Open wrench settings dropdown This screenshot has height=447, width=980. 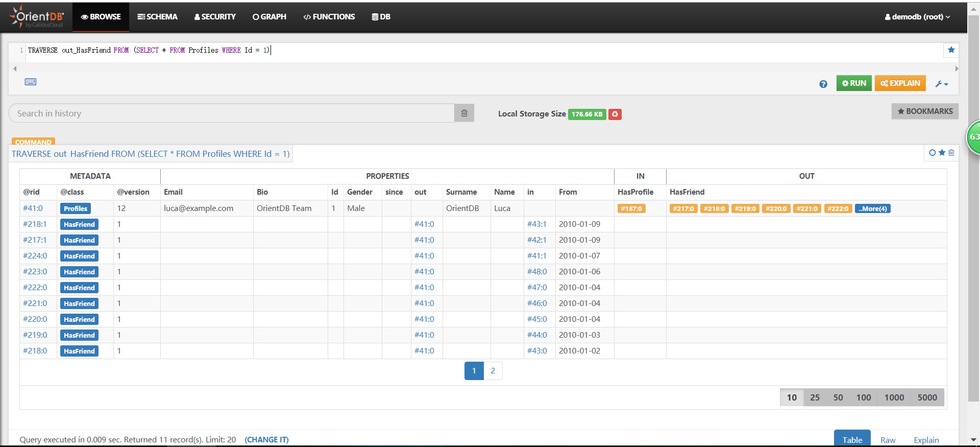pos(942,84)
